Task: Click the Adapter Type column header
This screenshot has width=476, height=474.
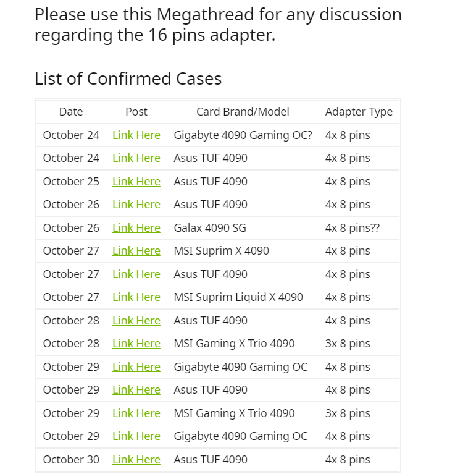Action: click(x=359, y=112)
